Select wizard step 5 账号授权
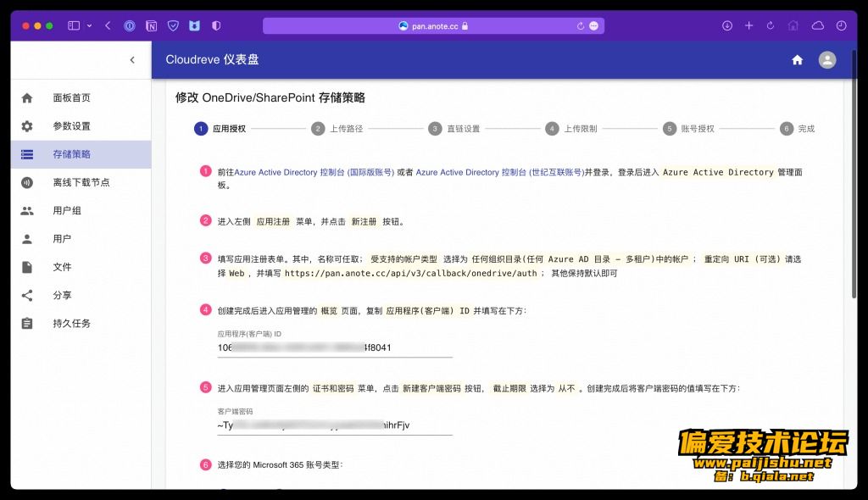This screenshot has height=500, width=868. point(688,129)
